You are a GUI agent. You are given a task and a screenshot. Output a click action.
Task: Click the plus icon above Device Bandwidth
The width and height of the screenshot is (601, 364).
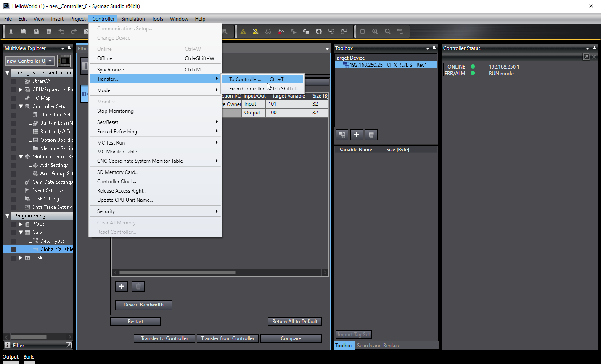[122, 286]
